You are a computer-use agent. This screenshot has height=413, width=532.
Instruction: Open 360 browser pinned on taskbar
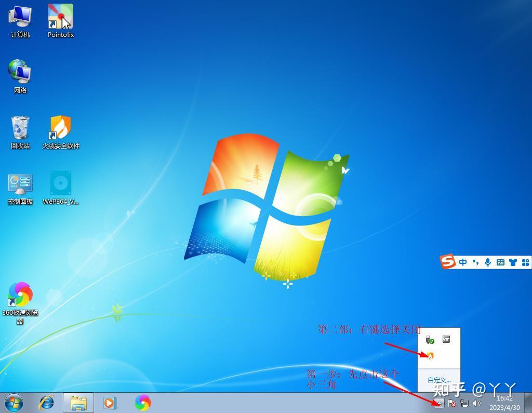(143, 403)
